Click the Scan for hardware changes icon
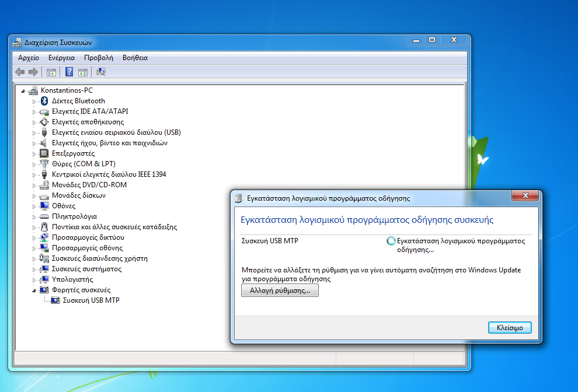 click(x=101, y=72)
